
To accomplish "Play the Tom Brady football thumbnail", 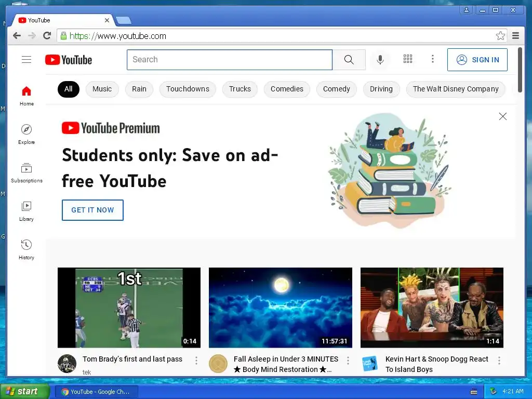I will (x=129, y=308).
